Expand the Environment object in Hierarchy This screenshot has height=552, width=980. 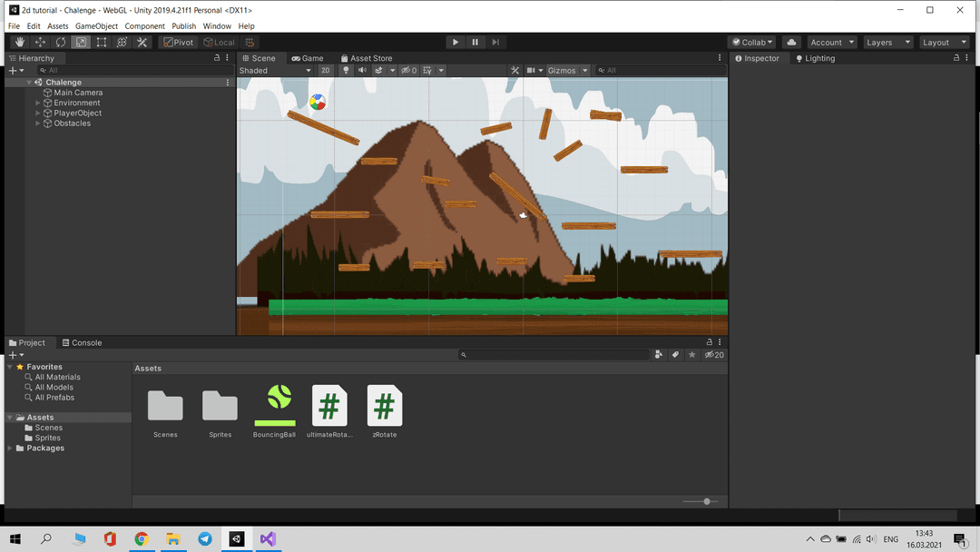38,103
